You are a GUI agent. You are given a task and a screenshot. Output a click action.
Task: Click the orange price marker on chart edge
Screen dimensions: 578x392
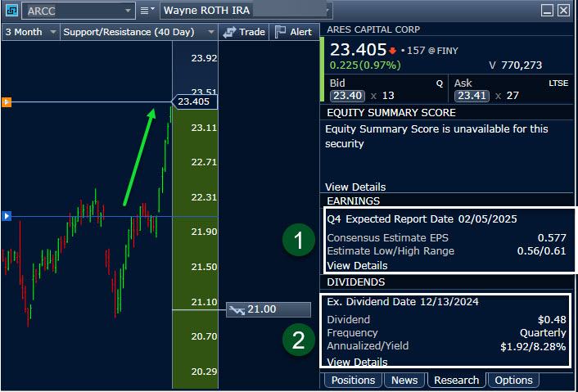tap(7, 102)
